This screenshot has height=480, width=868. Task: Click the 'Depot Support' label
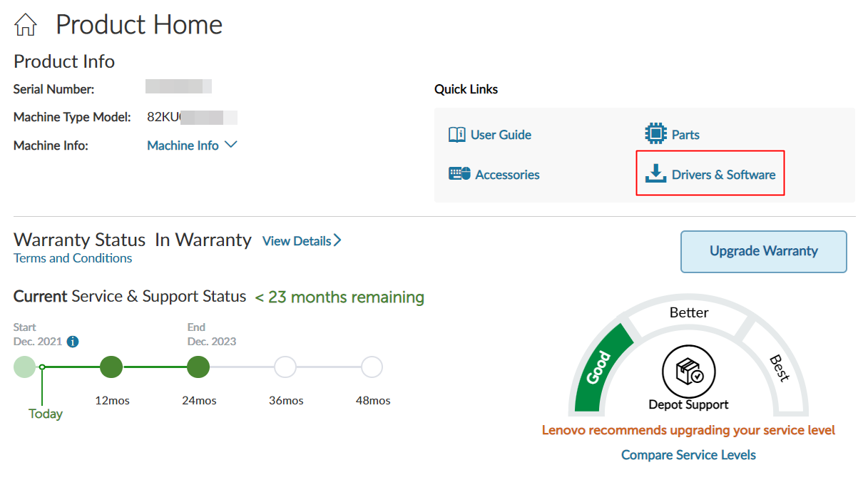tap(688, 404)
